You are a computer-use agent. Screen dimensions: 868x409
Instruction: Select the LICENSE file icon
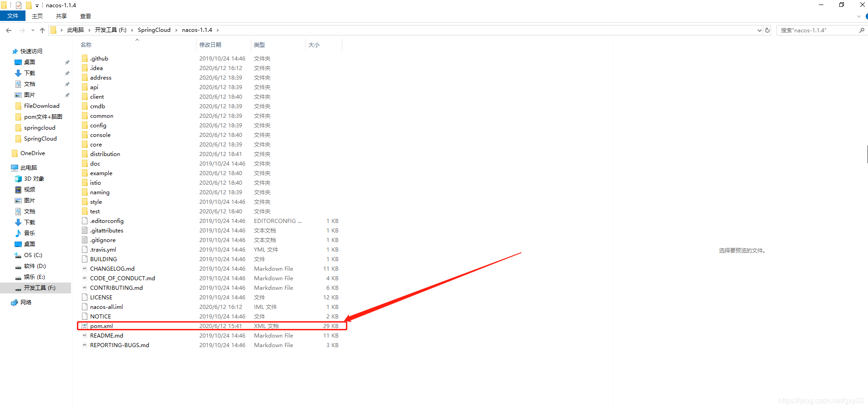click(x=85, y=297)
